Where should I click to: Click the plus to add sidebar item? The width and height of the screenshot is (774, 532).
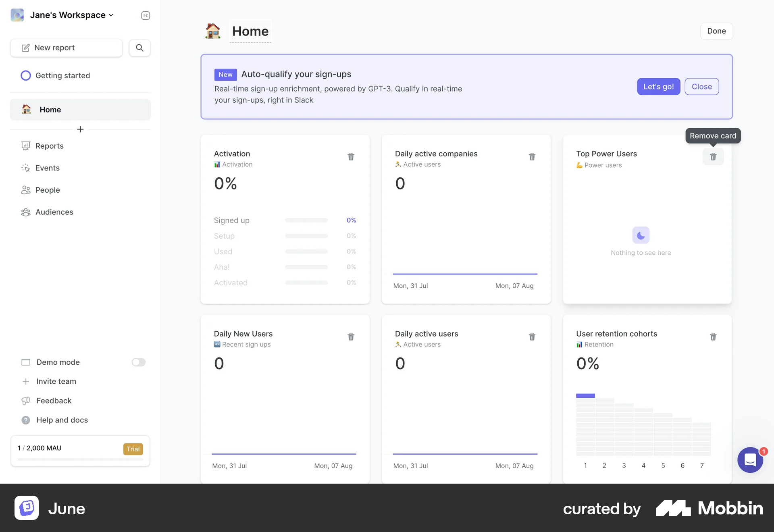pyautogui.click(x=80, y=129)
